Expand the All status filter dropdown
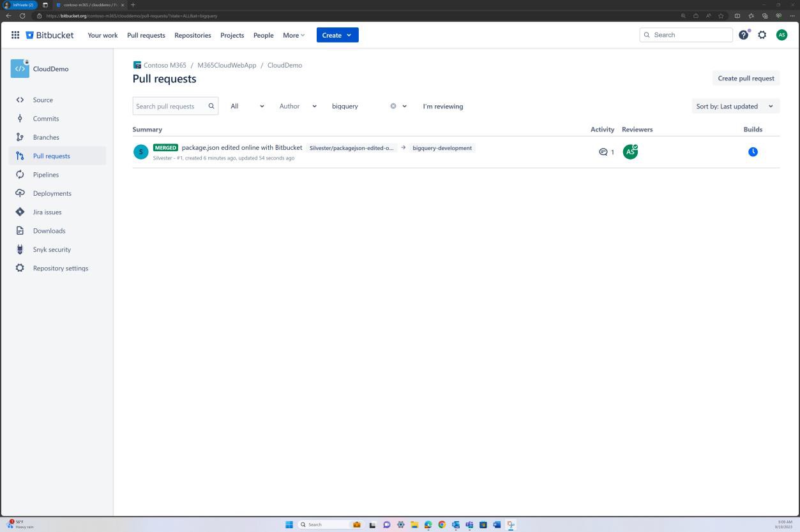 [246, 106]
